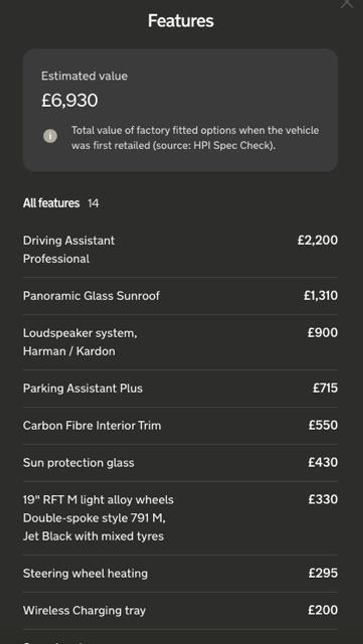
Task: Click the Features title heading
Action: click(x=181, y=21)
